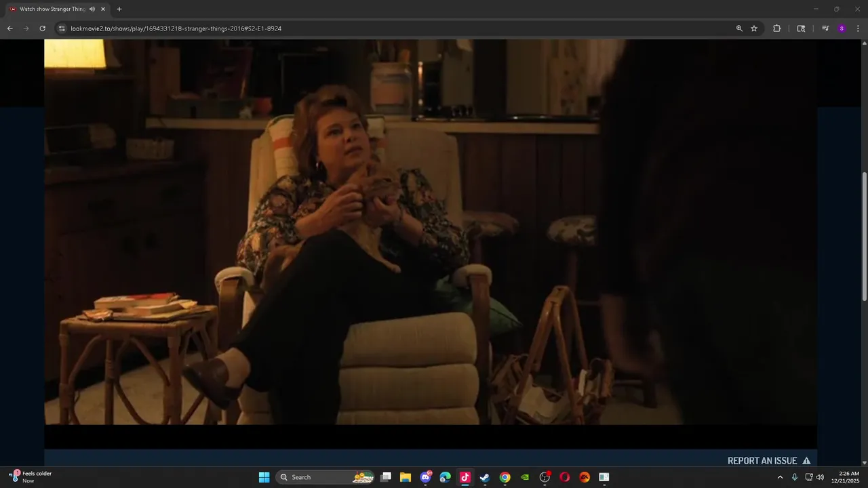Bookmark this page with the star
Screen dimensions: 868x488
(x=754, y=28)
